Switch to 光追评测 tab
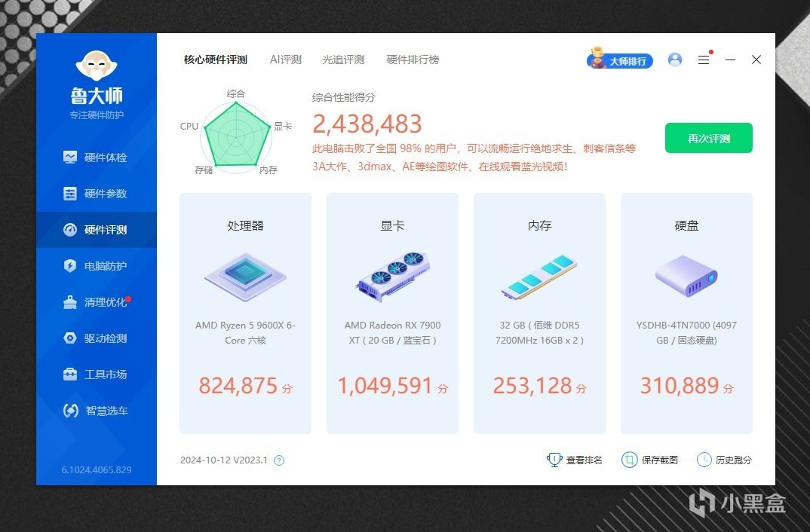Viewport: 810px width, 532px height. (343, 60)
